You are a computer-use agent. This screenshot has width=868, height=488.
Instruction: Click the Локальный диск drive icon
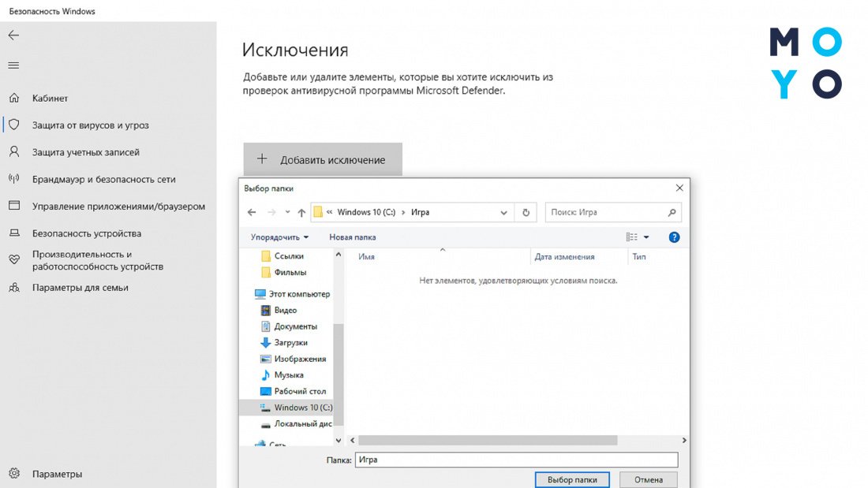[266, 424]
